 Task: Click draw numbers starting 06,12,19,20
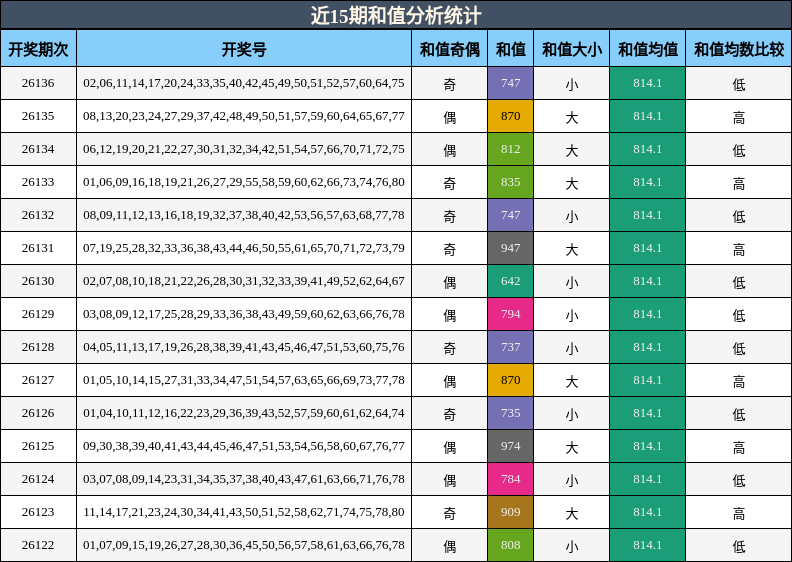244,149
